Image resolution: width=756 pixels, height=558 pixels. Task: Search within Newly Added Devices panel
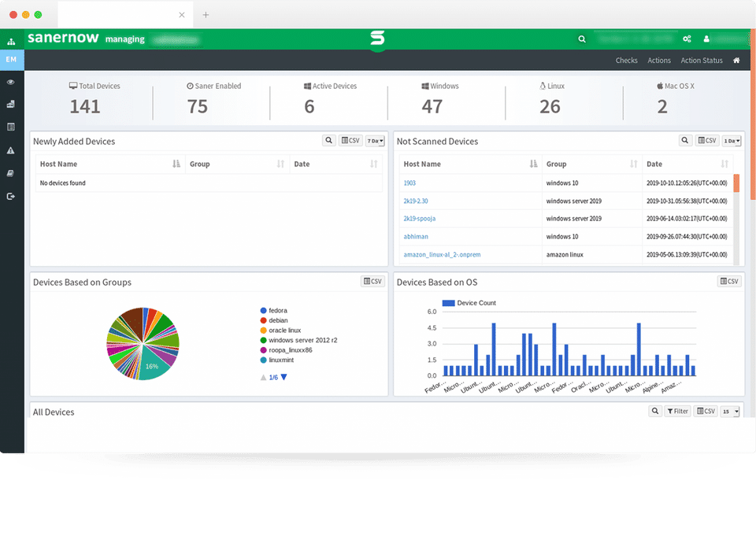coord(329,140)
